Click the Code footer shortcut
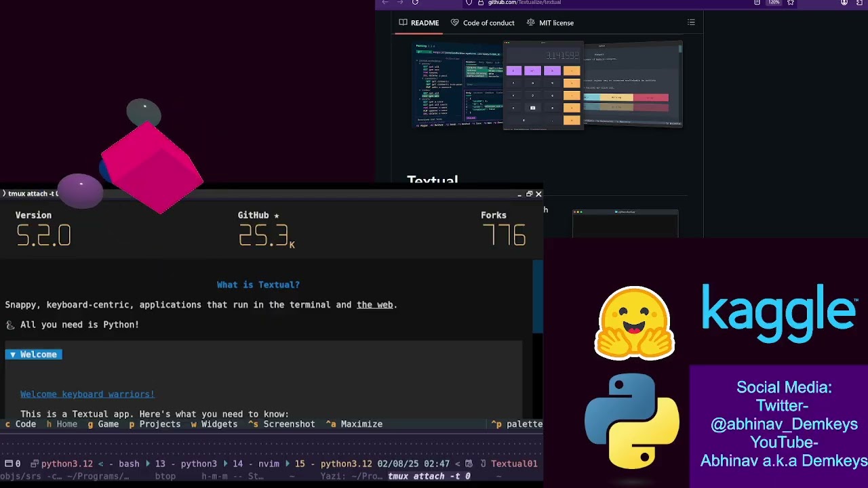This screenshot has height=488, width=868. pos(20,424)
